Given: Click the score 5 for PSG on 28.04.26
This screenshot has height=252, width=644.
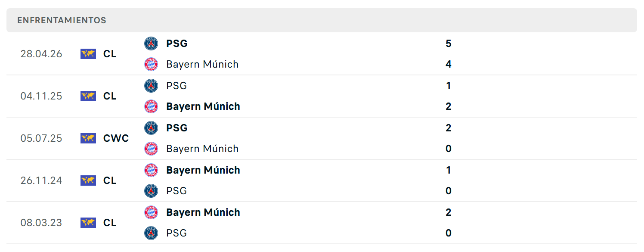Looking at the screenshot, I should 449,44.
